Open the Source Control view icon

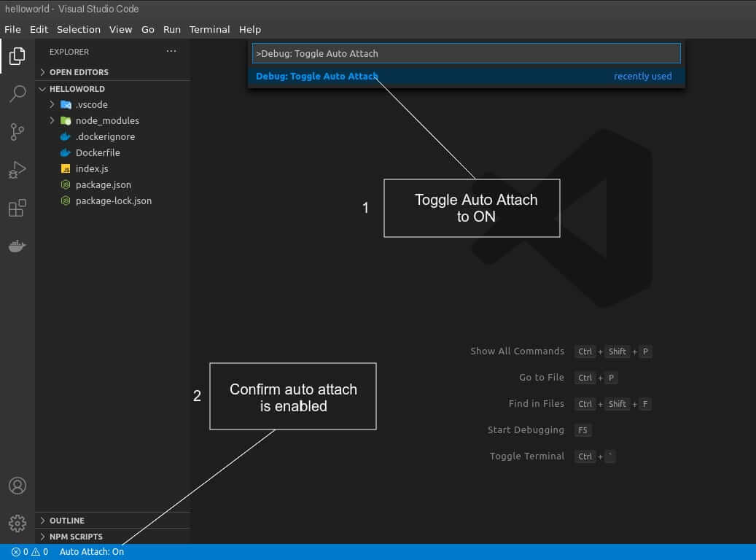click(17, 132)
